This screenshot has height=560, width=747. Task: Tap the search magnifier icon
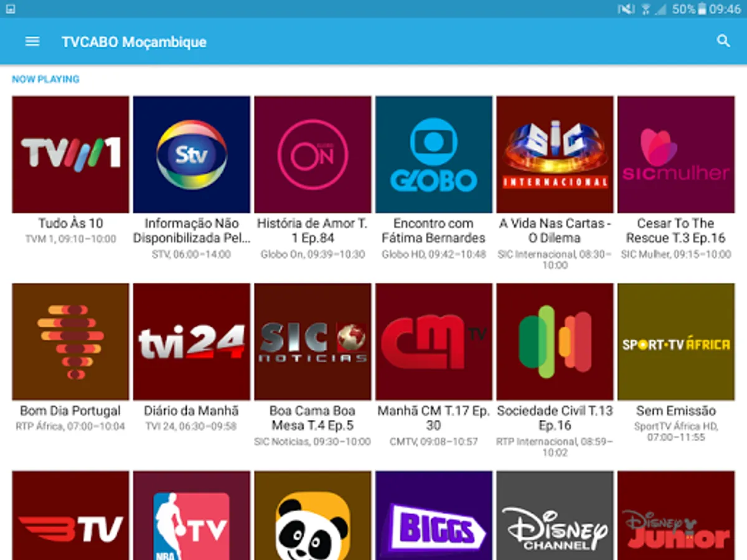pyautogui.click(x=723, y=42)
